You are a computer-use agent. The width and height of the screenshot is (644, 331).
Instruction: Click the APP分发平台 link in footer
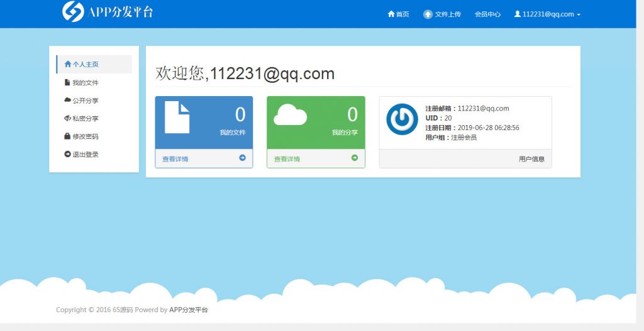pos(189,310)
